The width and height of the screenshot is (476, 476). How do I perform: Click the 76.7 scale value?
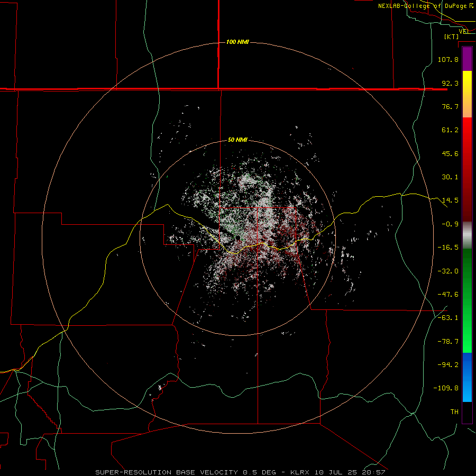tap(450, 106)
